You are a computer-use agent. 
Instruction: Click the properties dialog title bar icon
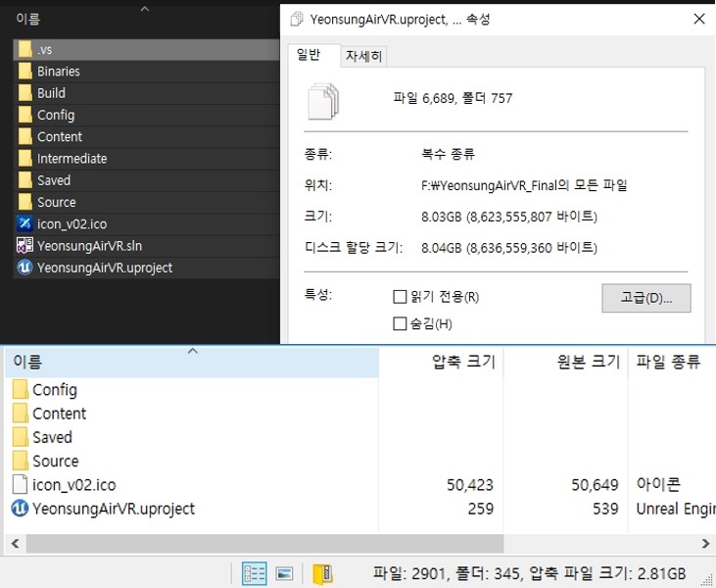297,20
